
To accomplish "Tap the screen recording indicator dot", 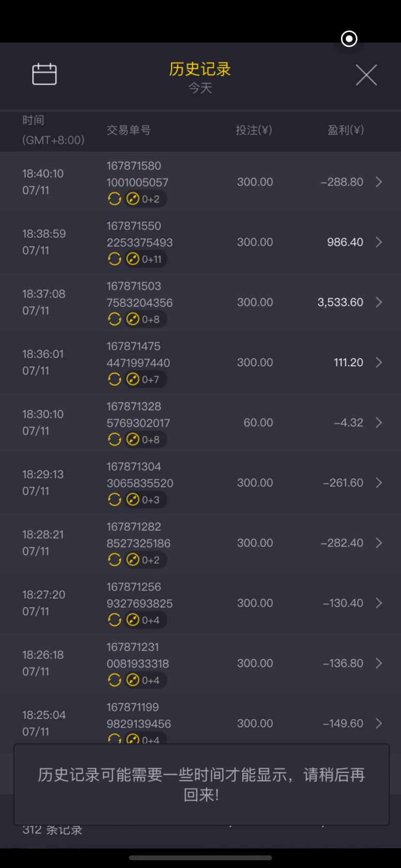I will [349, 39].
